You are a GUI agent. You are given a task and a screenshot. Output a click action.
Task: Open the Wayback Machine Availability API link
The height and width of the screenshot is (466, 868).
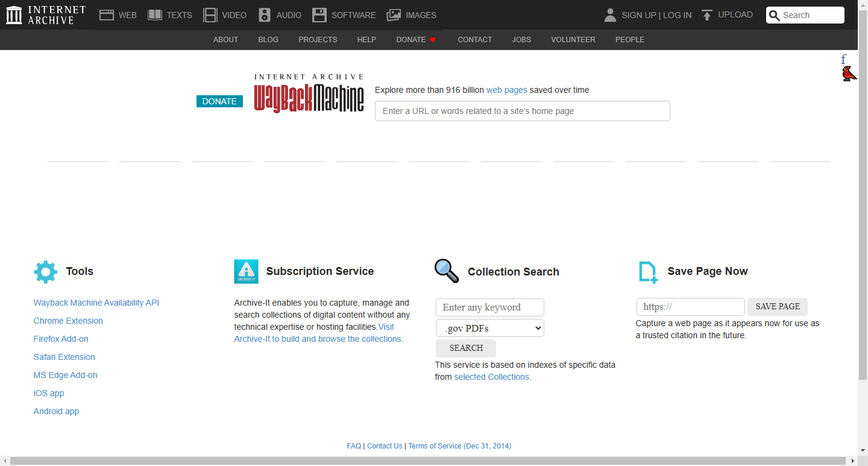pos(96,303)
